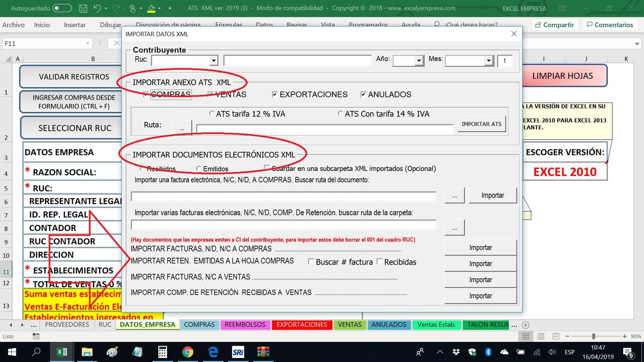Open Calculator from the taskbar
This screenshot has height=362, width=644.
(162, 352)
